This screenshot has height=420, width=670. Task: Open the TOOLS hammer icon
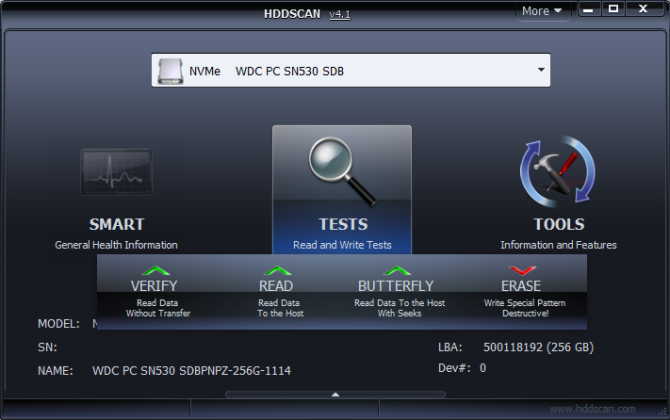click(558, 172)
